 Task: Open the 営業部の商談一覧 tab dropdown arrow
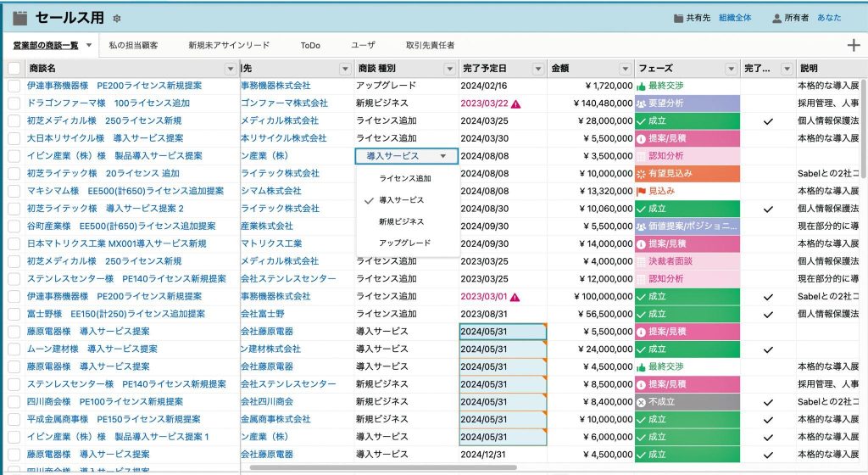(x=89, y=45)
